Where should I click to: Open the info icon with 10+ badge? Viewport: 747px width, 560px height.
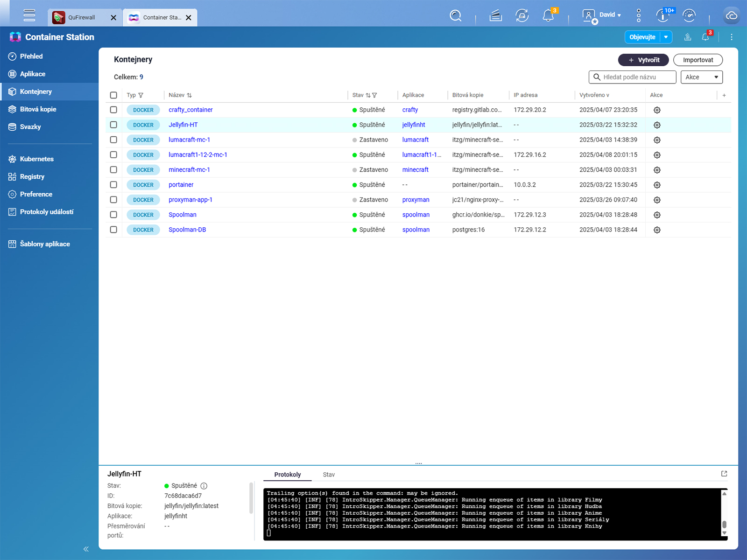pyautogui.click(x=664, y=15)
